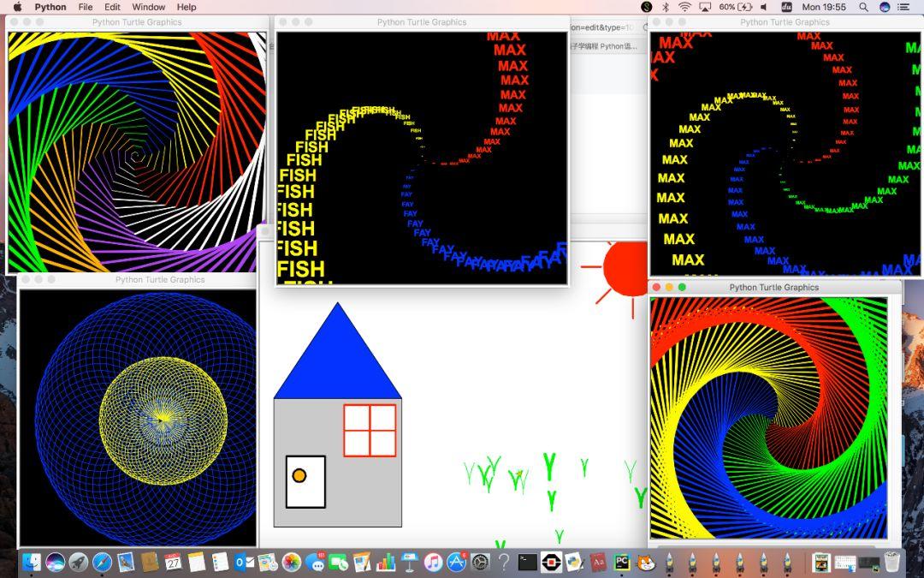Minimize active turtle window with yellow button

[x=669, y=287]
